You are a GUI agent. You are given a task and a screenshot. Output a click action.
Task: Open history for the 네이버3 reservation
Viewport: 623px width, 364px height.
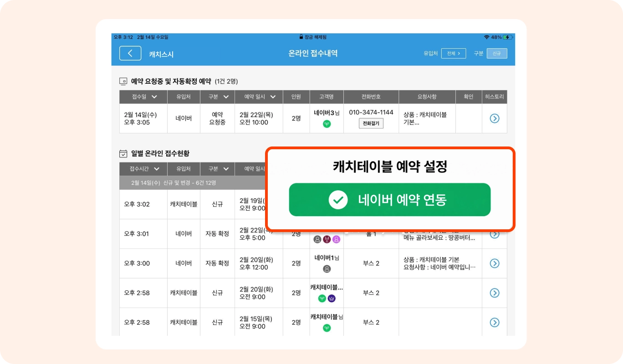point(495,118)
